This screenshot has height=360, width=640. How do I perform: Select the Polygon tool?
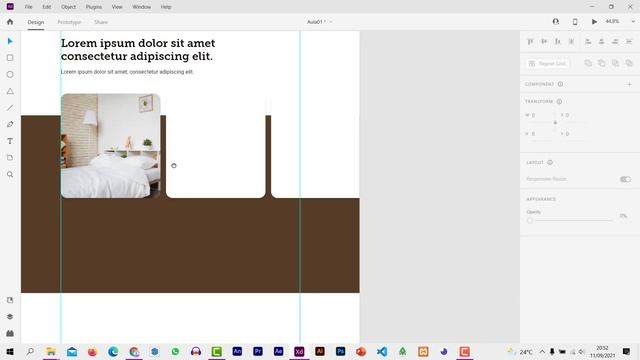coord(10,91)
